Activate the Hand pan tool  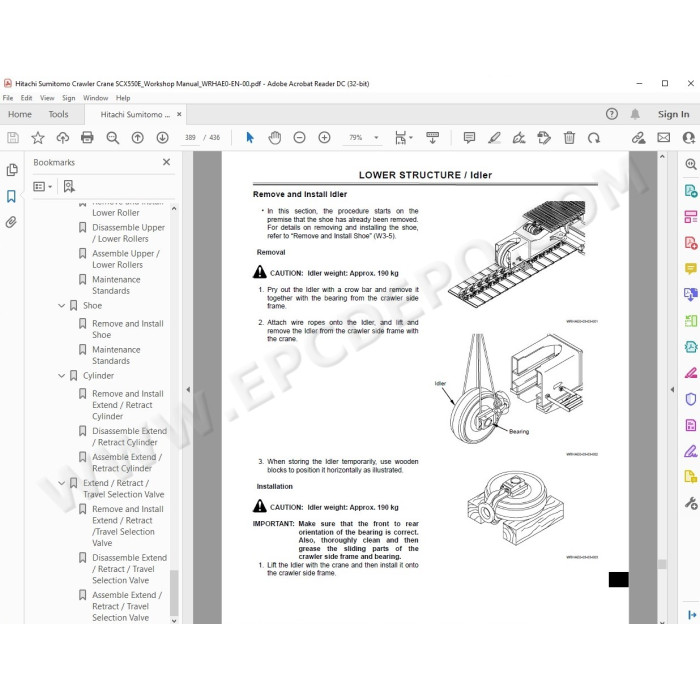pos(275,138)
